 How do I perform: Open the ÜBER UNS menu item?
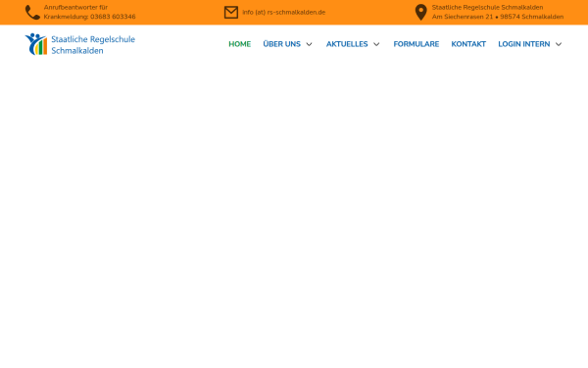pyautogui.click(x=281, y=44)
